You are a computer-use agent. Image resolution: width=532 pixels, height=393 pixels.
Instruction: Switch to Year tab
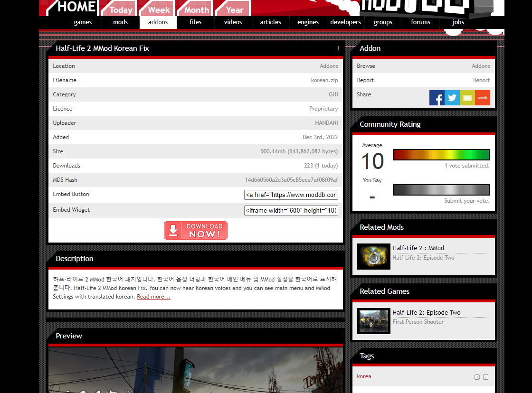tap(234, 9)
